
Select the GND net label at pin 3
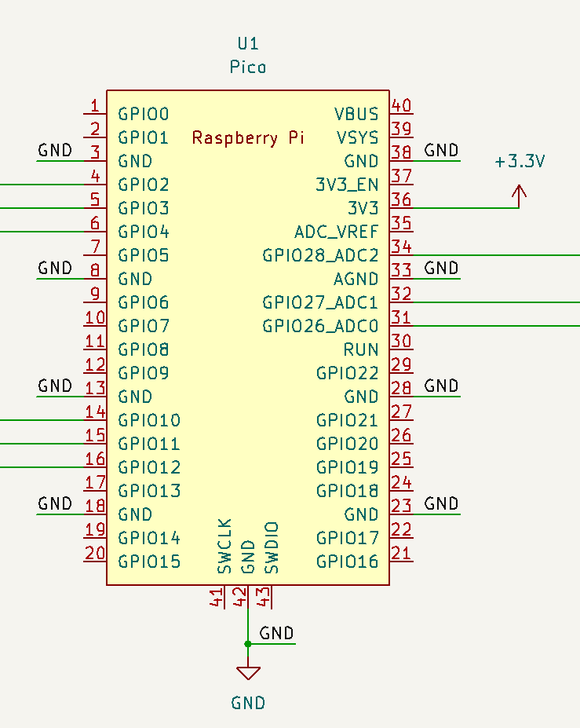55,151
